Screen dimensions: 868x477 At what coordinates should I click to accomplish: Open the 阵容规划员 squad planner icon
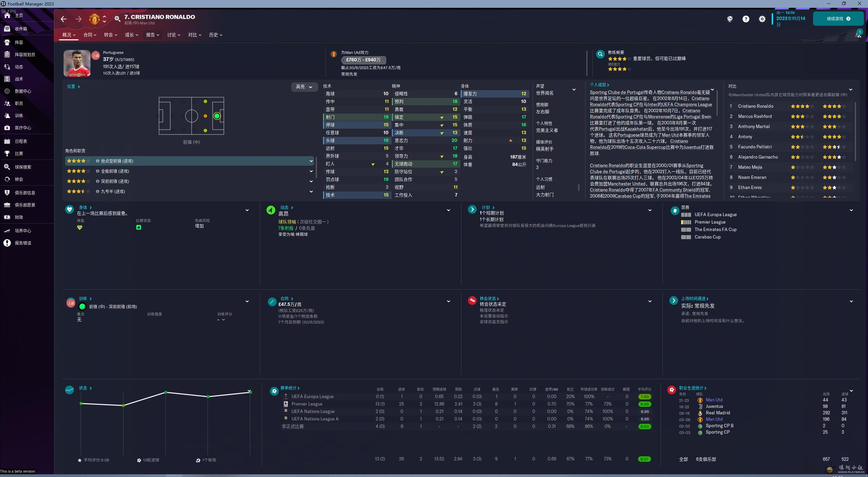click(7, 55)
